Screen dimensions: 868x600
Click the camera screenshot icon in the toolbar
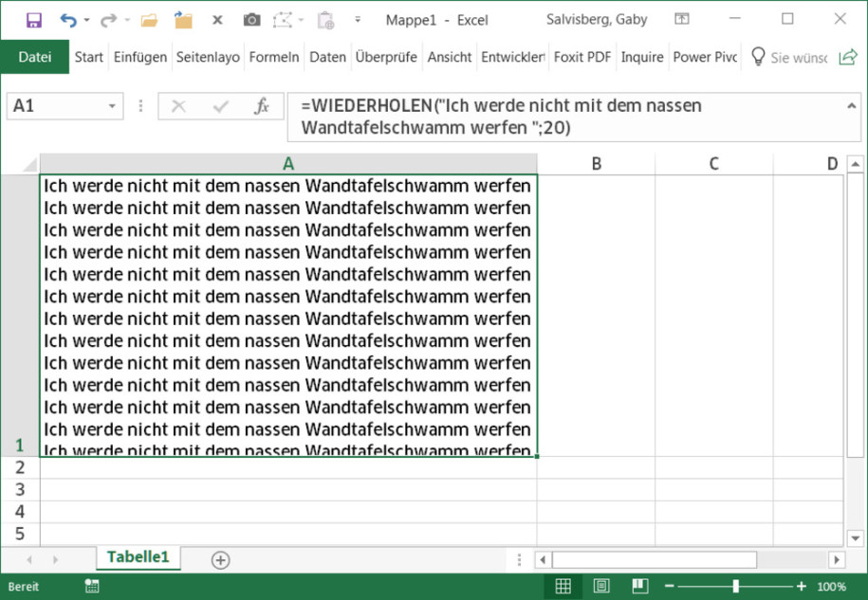(251, 19)
